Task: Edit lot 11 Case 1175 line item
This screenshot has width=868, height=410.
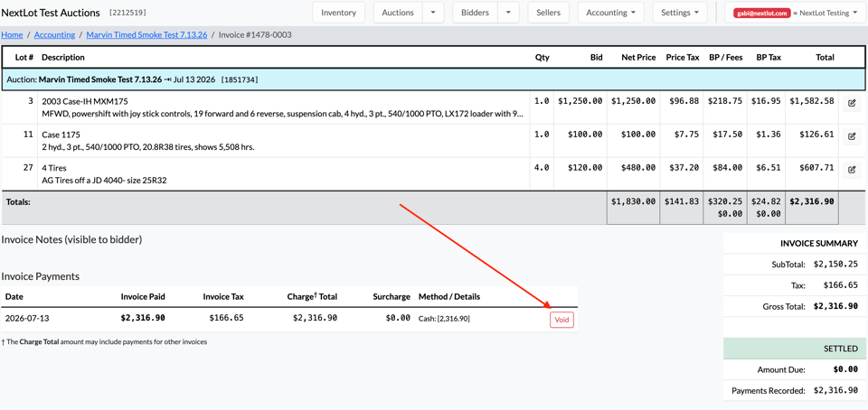Action: [x=852, y=136]
